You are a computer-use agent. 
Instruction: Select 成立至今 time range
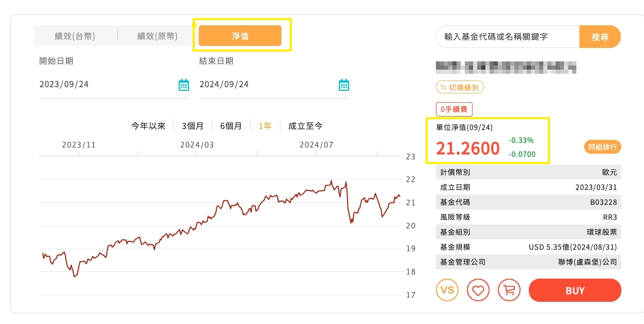click(305, 126)
